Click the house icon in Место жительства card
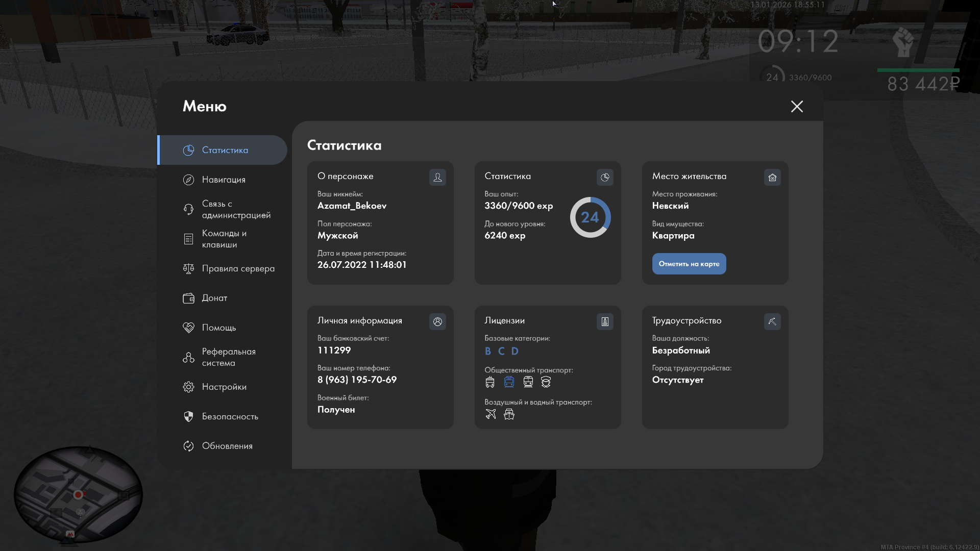This screenshot has height=551, width=980. tap(772, 177)
